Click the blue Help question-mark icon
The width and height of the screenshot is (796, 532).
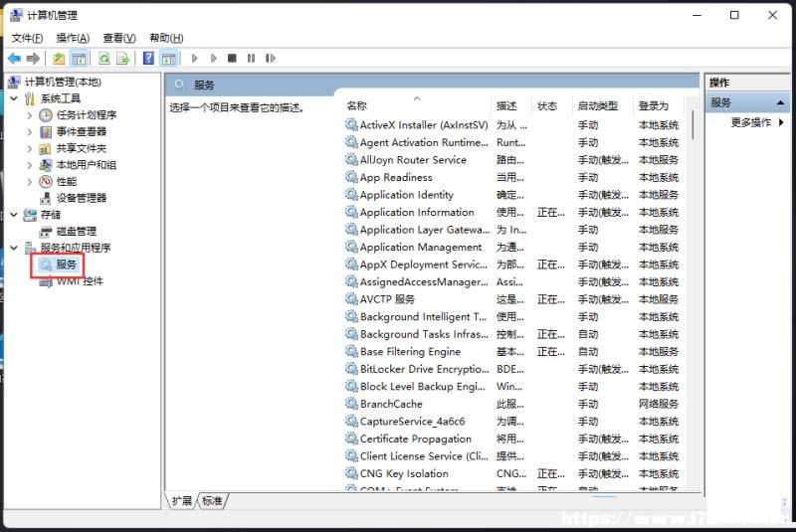point(148,59)
